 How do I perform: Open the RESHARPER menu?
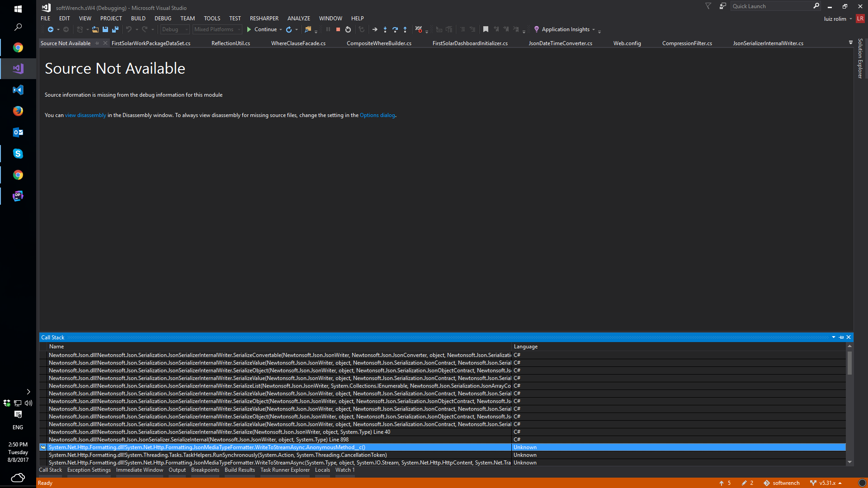click(x=264, y=19)
